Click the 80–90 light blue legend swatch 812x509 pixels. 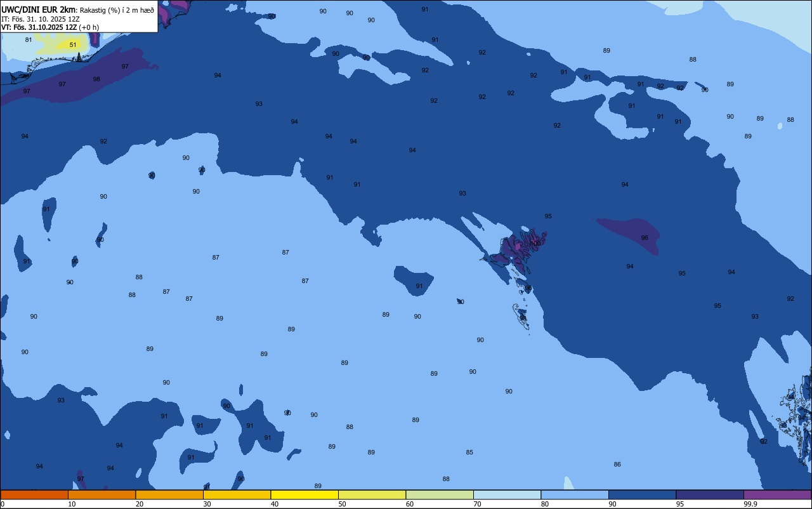pyautogui.click(x=575, y=494)
